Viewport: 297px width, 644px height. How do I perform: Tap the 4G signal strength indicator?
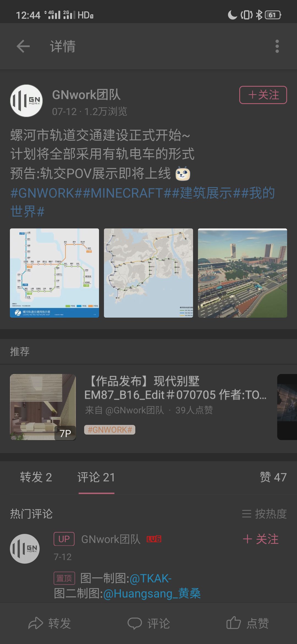(x=53, y=15)
